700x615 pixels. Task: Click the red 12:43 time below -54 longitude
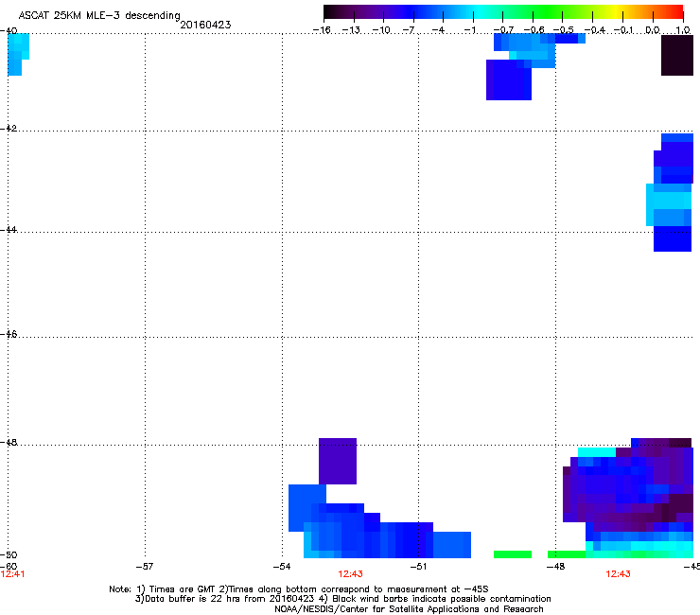(x=350, y=574)
